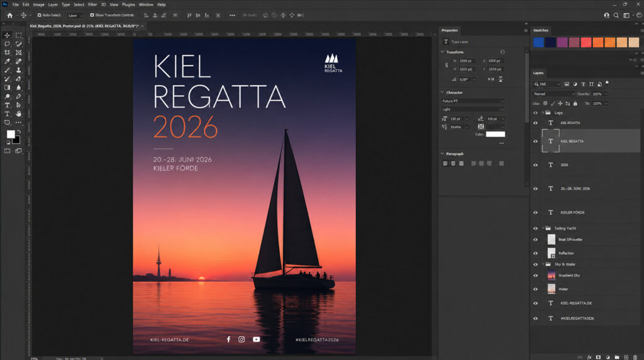Screen dimensions: 644x360
Task: Open the Character text Color swatch
Action: pyautogui.click(x=496, y=135)
